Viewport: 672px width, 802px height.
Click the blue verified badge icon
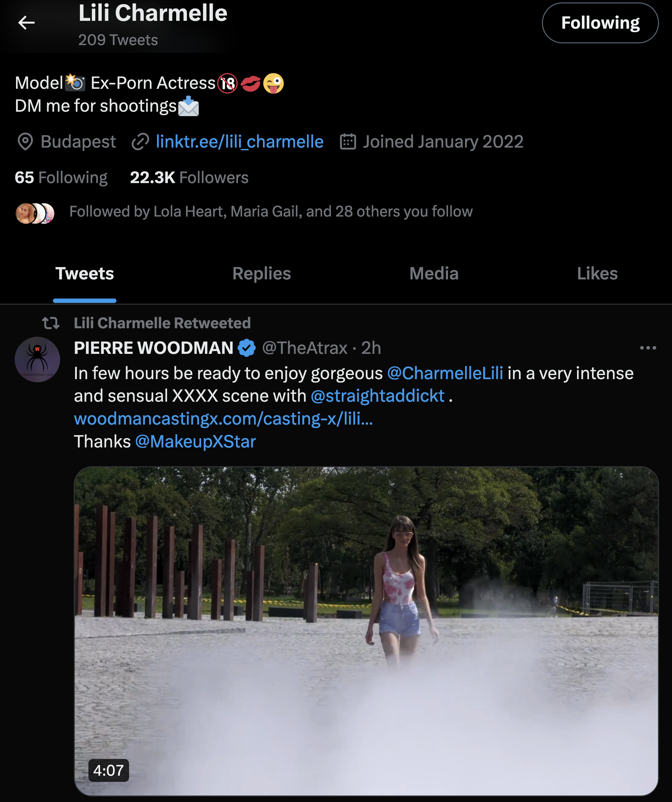(x=247, y=348)
